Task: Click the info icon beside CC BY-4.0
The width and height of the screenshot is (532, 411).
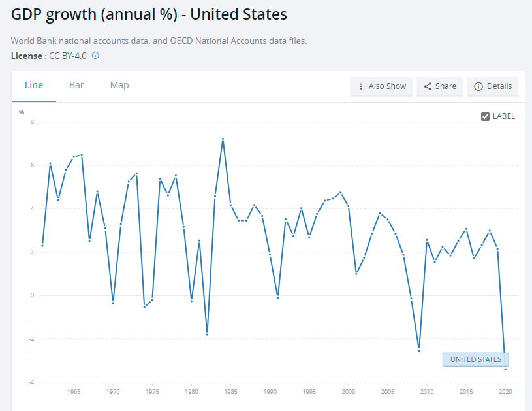Action: [x=95, y=56]
